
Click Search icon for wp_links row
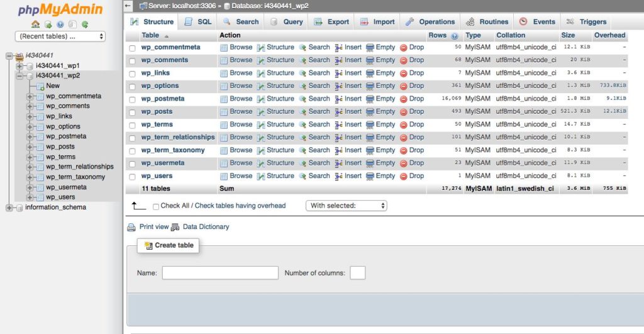tap(303, 73)
